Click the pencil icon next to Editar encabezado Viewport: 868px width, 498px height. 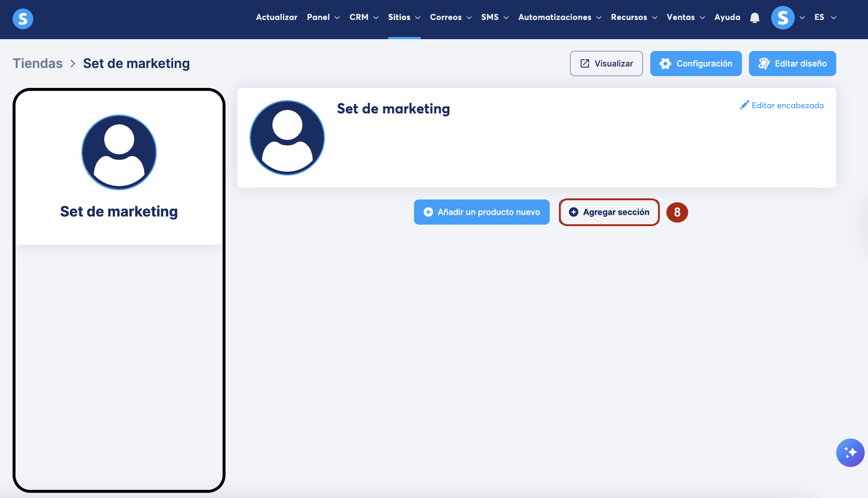pyautogui.click(x=744, y=105)
